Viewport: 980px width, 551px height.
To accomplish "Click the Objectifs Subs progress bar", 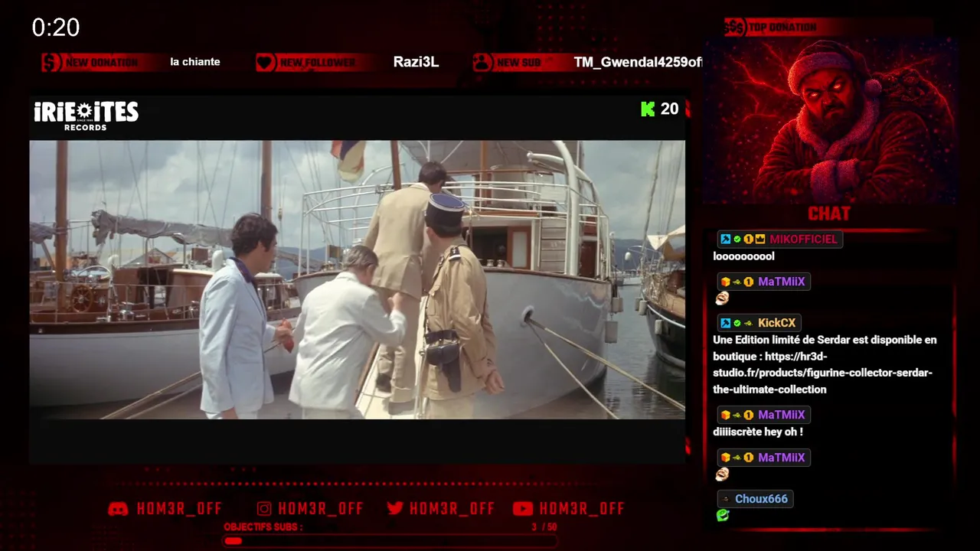I will click(x=390, y=540).
